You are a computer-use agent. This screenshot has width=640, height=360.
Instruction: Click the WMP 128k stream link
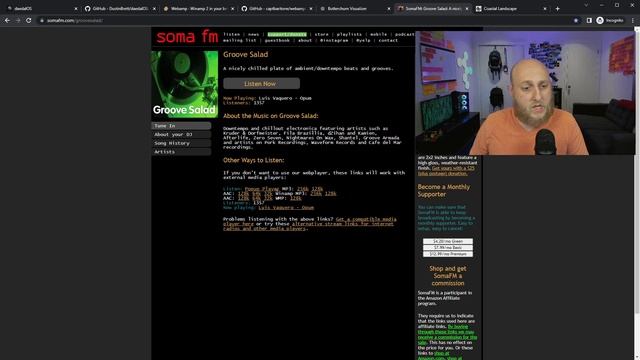296,198
